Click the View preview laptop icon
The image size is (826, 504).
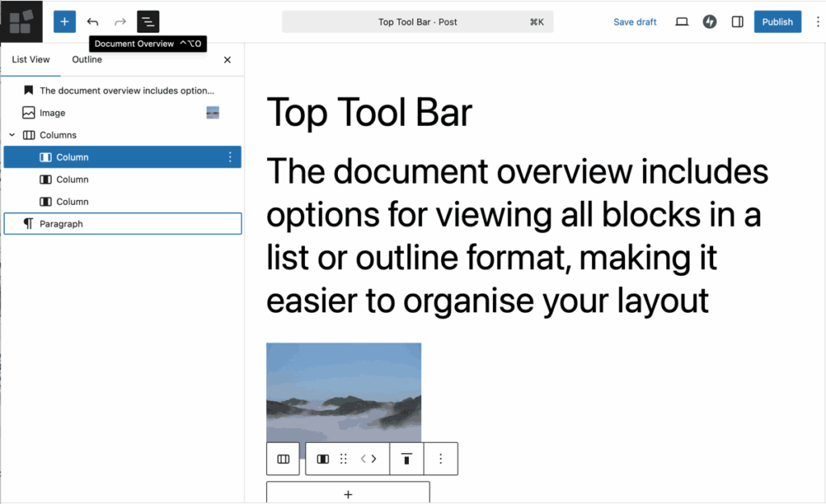(682, 22)
